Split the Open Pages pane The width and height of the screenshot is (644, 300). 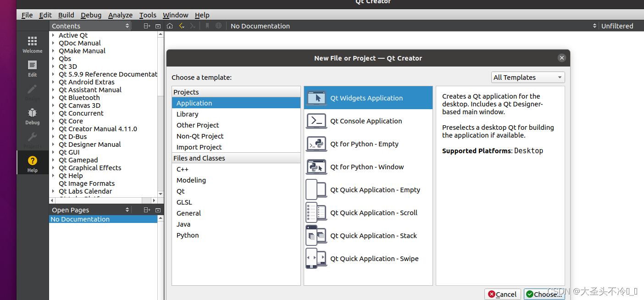click(x=147, y=210)
